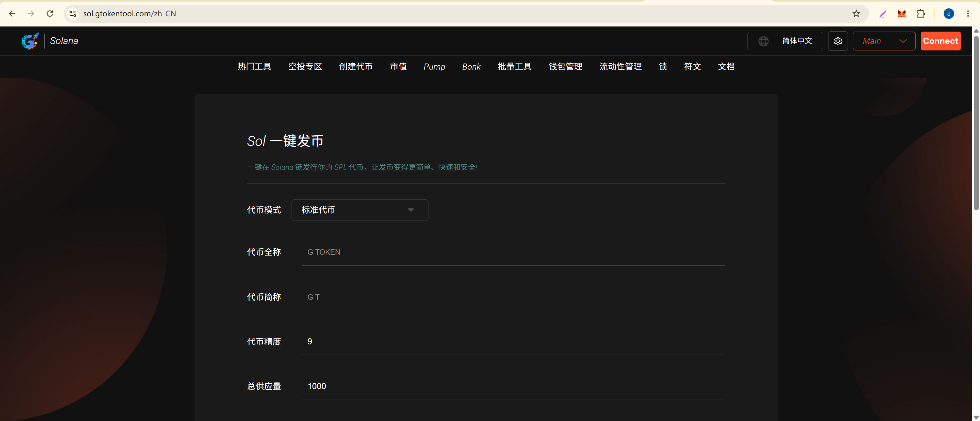Image resolution: width=980 pixels, height=421 pixels.
Task: Focus the 代币全称 token name field
Action: pyautogui.click(x=513, y=252)
